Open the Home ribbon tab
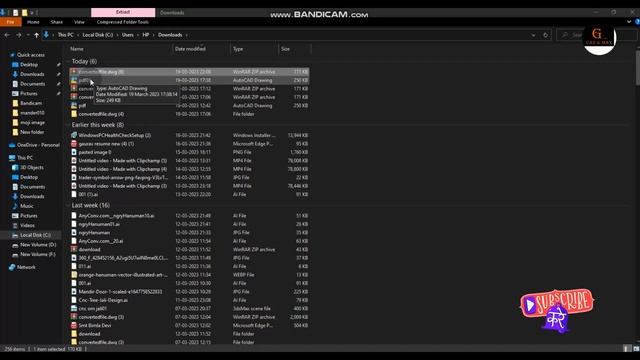This screenshot has width=640, height=360. pyautogui.click(x=33, y=22)
